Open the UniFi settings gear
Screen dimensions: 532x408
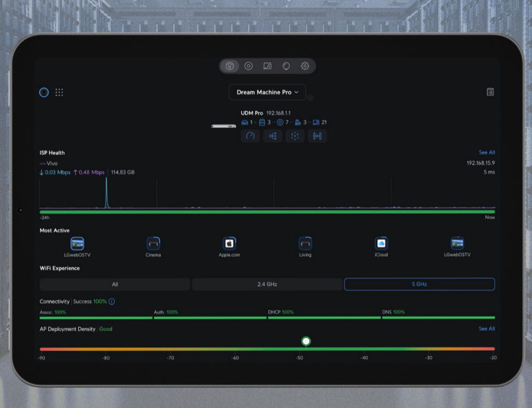point(305,66)
